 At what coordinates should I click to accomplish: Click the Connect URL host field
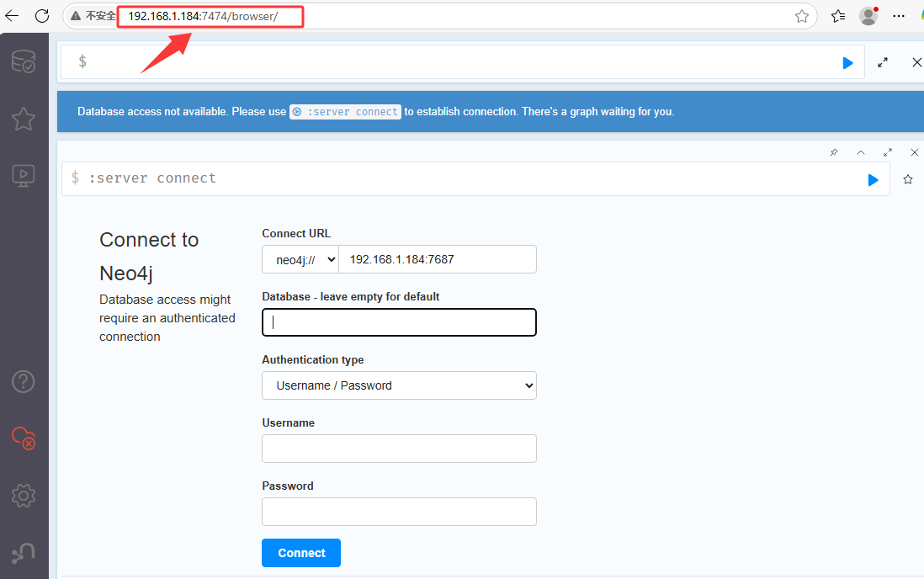pyautogui.click(x=438, y=259)
